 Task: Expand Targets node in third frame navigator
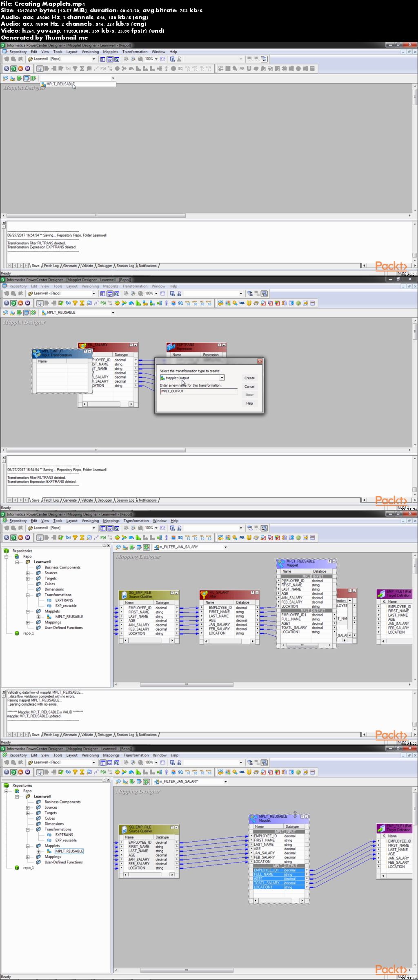tap(28, 578)
